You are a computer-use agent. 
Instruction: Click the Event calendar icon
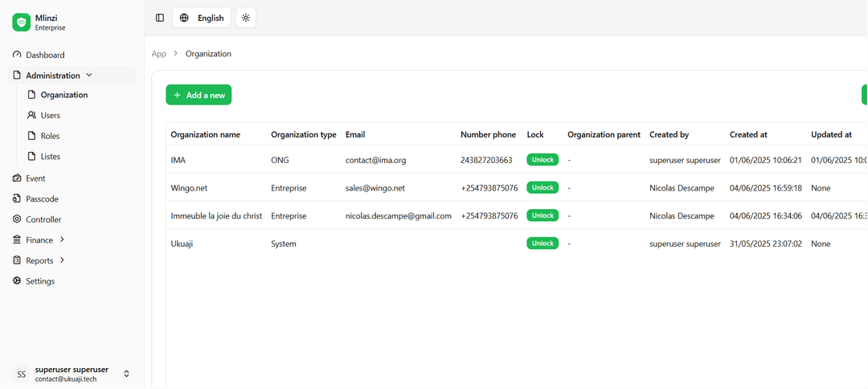18,178
